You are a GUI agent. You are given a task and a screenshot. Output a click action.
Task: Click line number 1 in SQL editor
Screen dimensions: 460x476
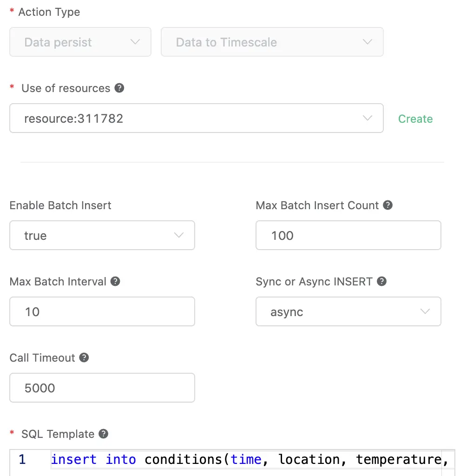click(x=22, y=460)
